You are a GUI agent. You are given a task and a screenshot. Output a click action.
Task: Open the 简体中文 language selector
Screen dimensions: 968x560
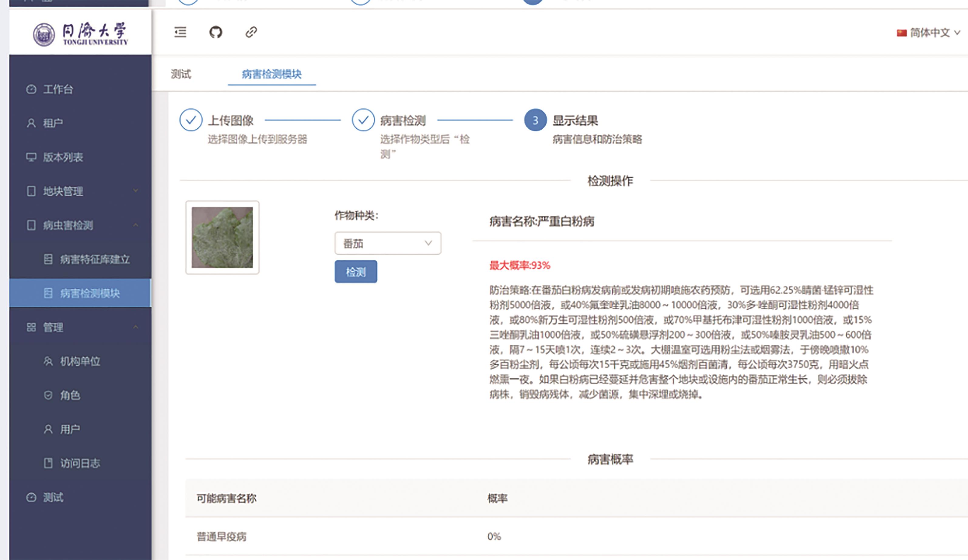click(x=929, y=33)
